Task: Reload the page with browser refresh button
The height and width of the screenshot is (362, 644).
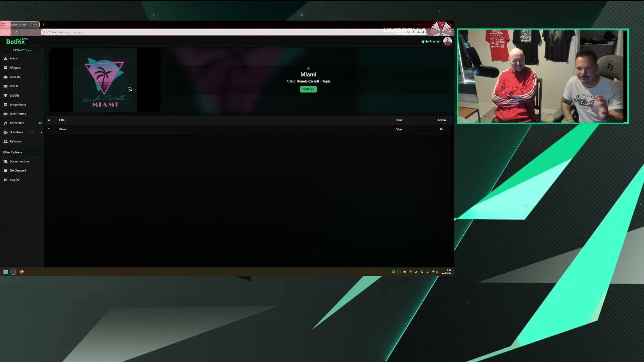Action: click(x=17, y=32)
